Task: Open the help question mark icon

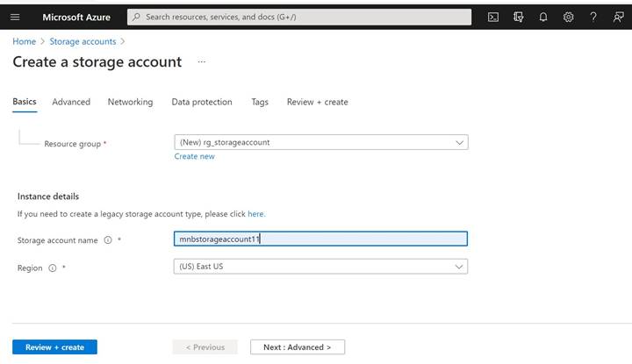Action: click(x=593, y=17)
